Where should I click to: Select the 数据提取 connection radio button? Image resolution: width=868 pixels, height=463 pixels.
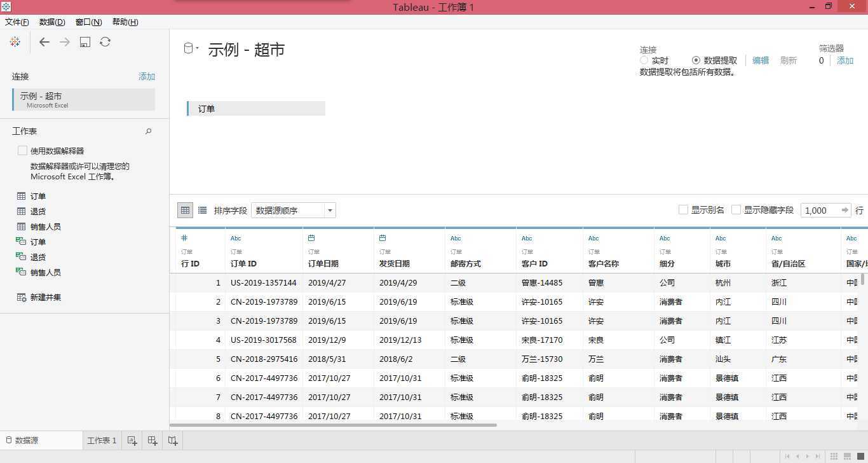(x=696, y=60)
